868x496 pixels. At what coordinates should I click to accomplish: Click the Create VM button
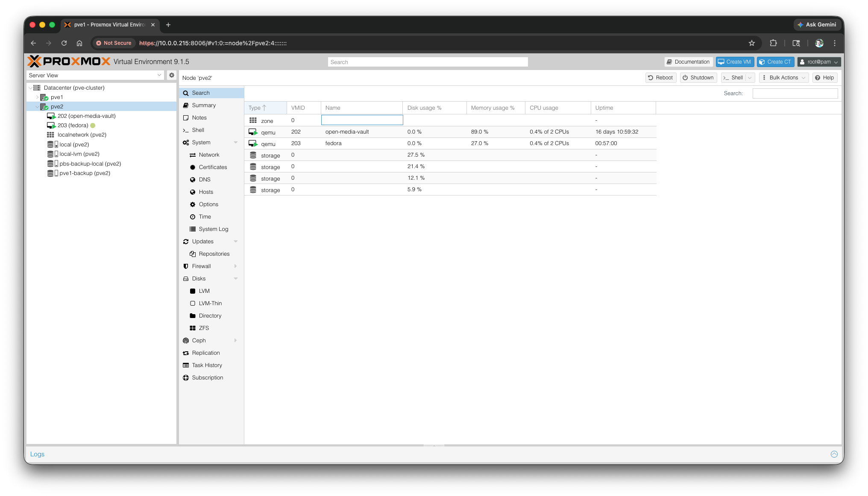coord(735,62)
